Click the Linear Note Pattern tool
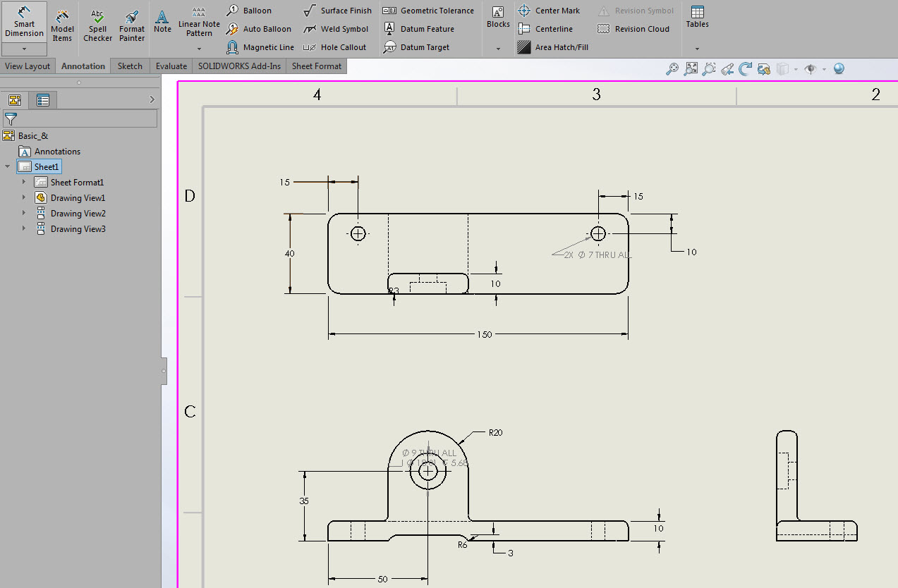Viewport: 898px width, 588px height. pos(199,23)
